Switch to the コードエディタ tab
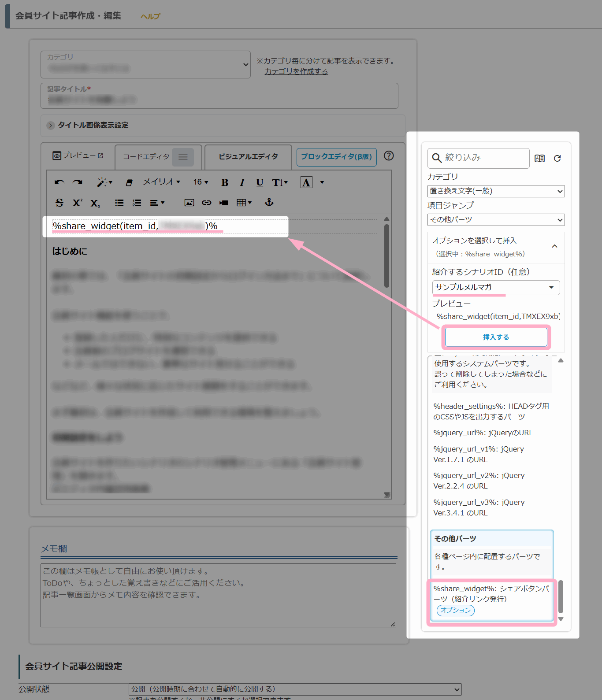 (146, 157)
